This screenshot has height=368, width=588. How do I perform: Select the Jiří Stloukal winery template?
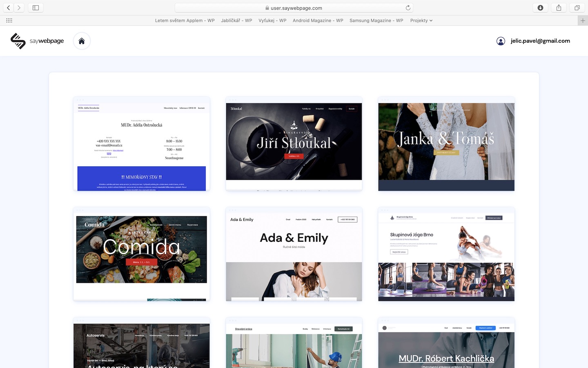[294, 144]
